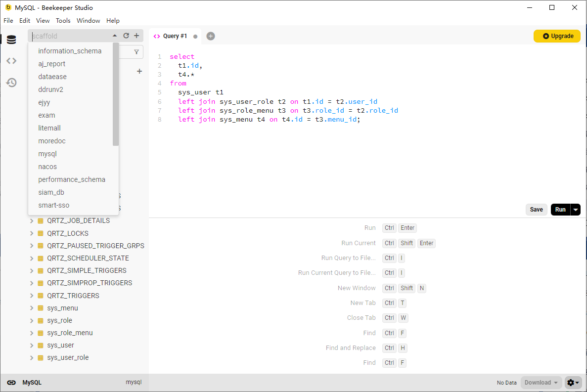Open the Tools menu
The height and width of the screenshot is (392, 587).
(63, 20)
